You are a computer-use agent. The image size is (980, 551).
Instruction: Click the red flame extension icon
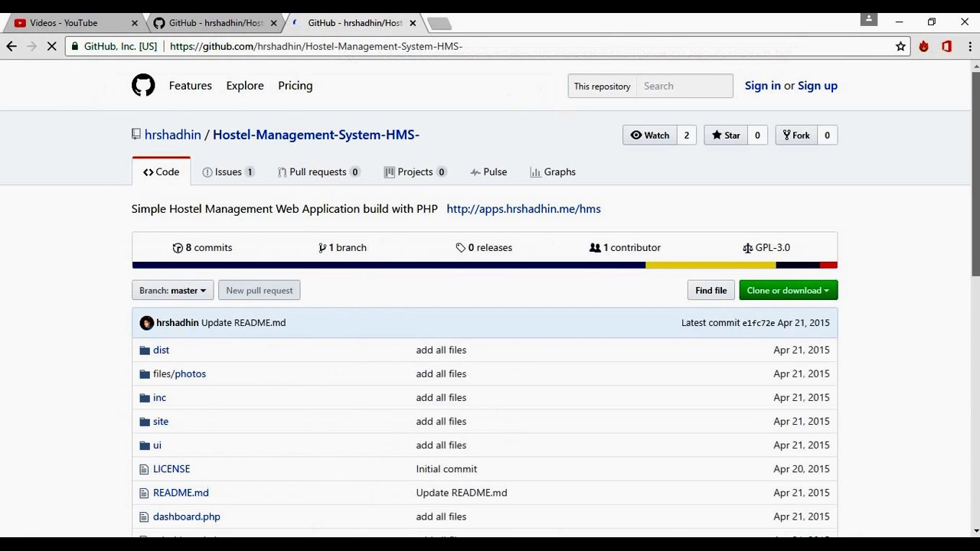924,47
